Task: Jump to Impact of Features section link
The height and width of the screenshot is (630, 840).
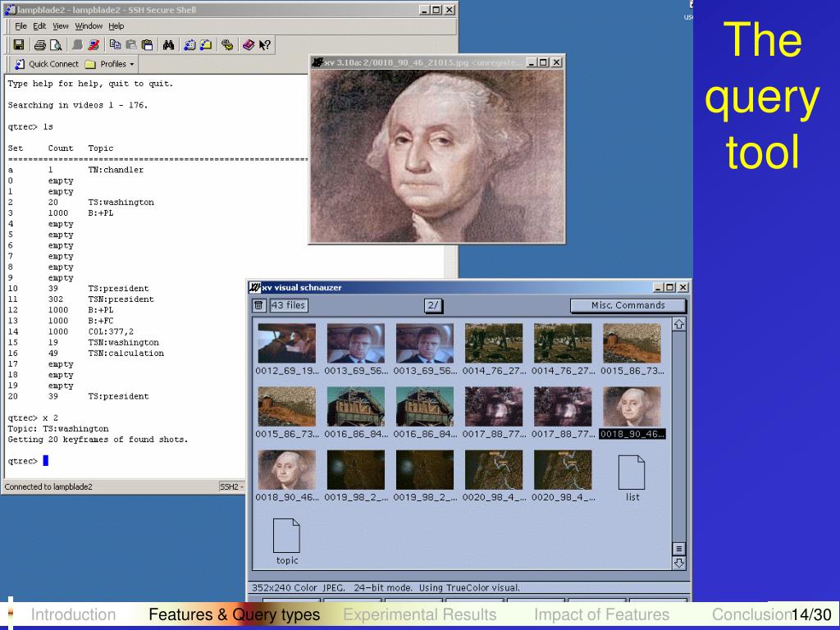Action: pyautogui.click(x=601, y=614)
